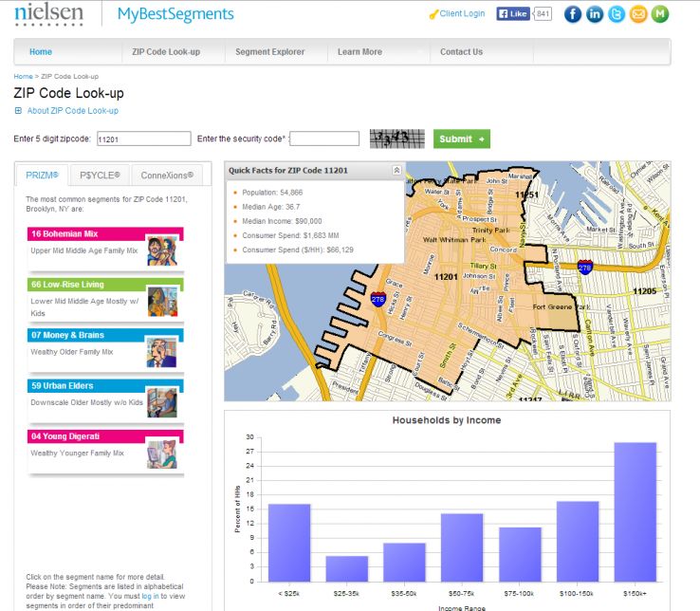
Task: Click the security code input field
Action: [x=323, y=139]
